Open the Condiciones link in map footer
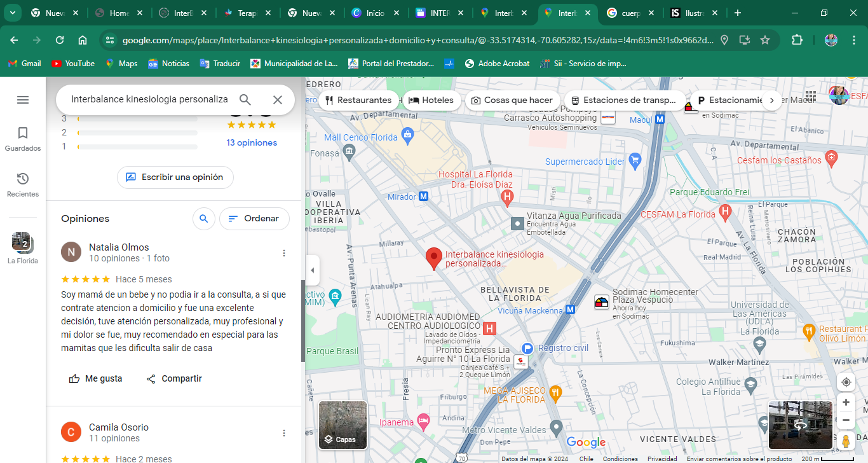Screen dimensions: 868x463 click(x=620, y=459)
